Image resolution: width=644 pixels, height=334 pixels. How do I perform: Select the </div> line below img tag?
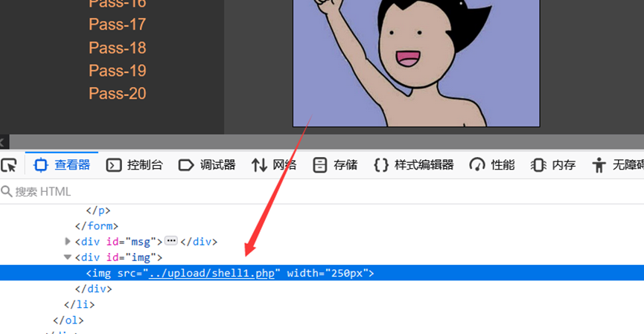pyautogui.click(x=93, y=289)
